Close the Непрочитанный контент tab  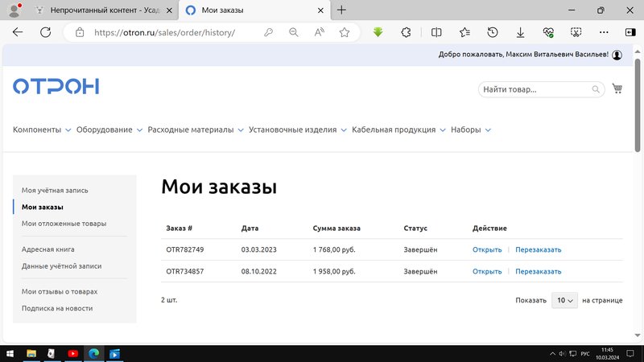point(169,10)
